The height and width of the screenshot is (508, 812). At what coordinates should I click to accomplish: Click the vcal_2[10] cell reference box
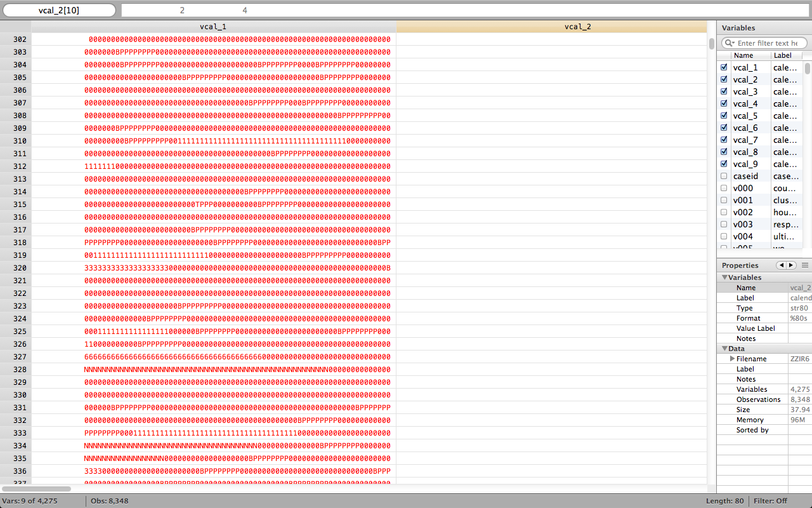click(59, 10)
